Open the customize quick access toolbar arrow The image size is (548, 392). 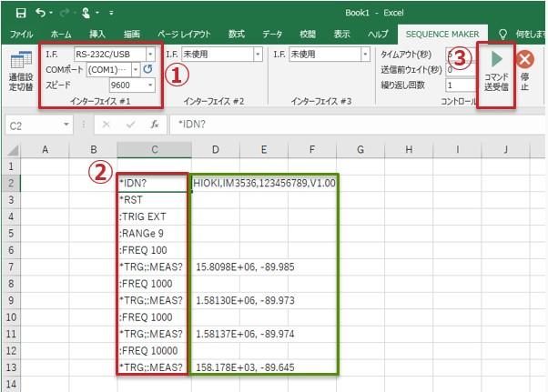(x=111, y=14)
